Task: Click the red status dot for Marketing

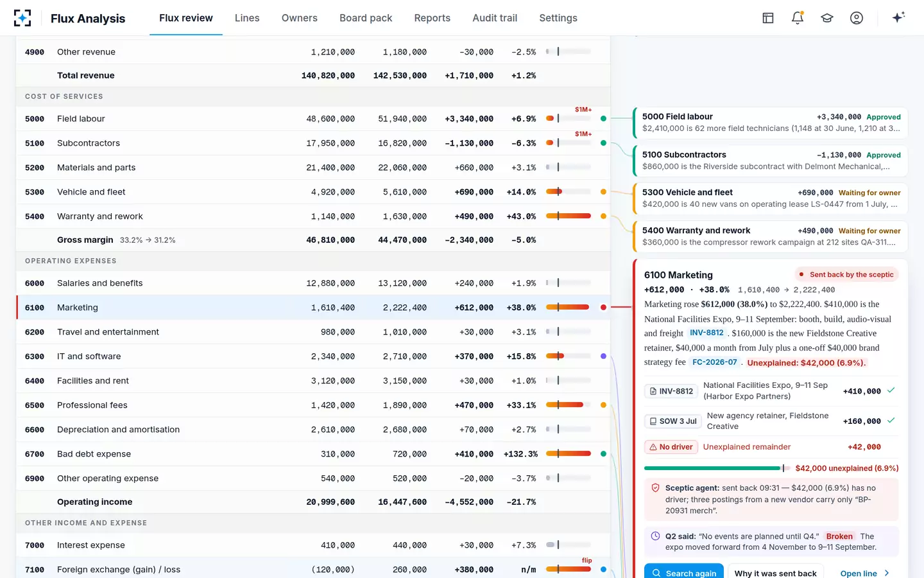Action: 603,308
